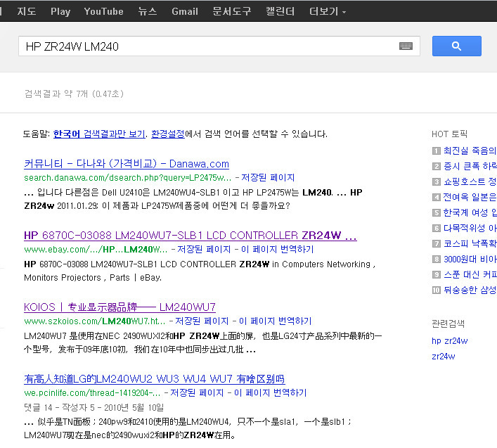Open the 환경설정 link
The width and height of the screenshot is (497, 448).
(168, 134)
